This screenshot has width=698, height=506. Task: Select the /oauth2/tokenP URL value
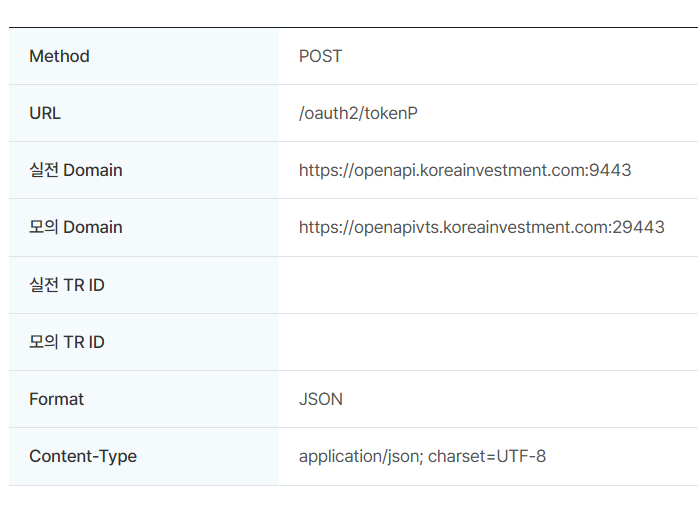pyautogui.click(x=358, y=113)
